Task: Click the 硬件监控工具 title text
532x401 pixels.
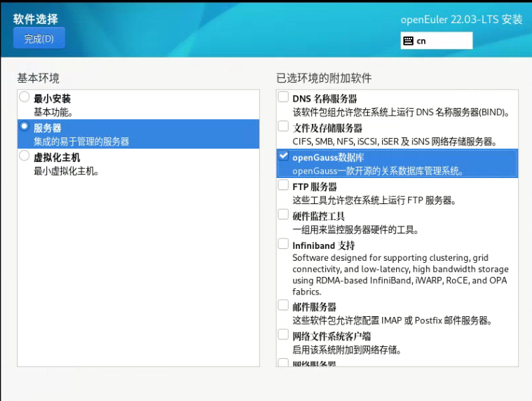Action: coord(319,216)
